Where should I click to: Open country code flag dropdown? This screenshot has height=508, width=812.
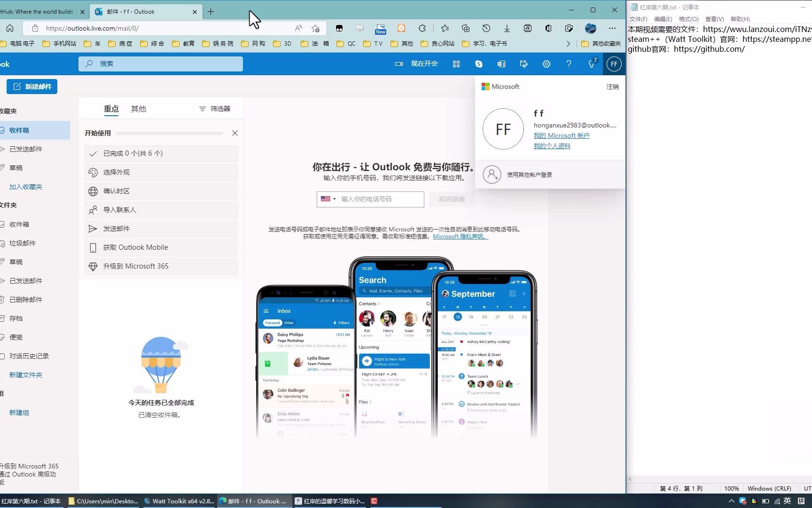click(328, 199)
